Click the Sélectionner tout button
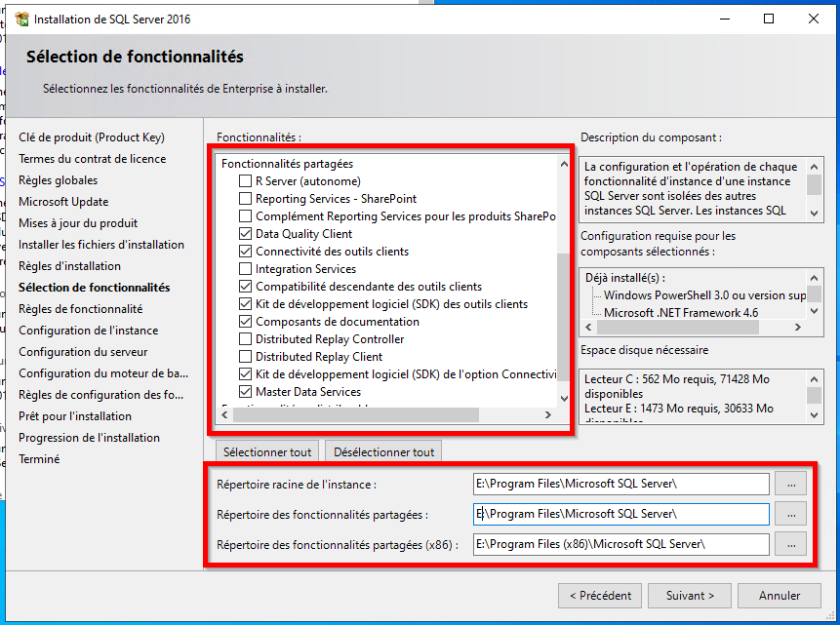Screen dimensions: 840x625 click(x=267, y=452)
